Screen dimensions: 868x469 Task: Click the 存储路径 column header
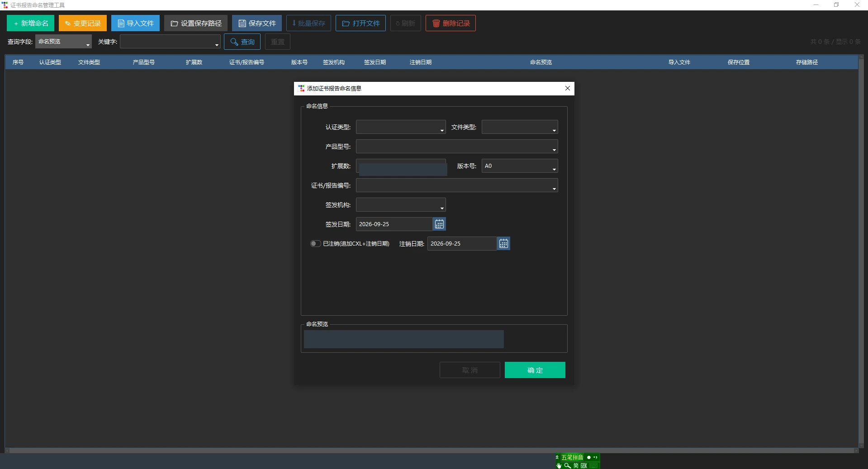coord(807,62)
